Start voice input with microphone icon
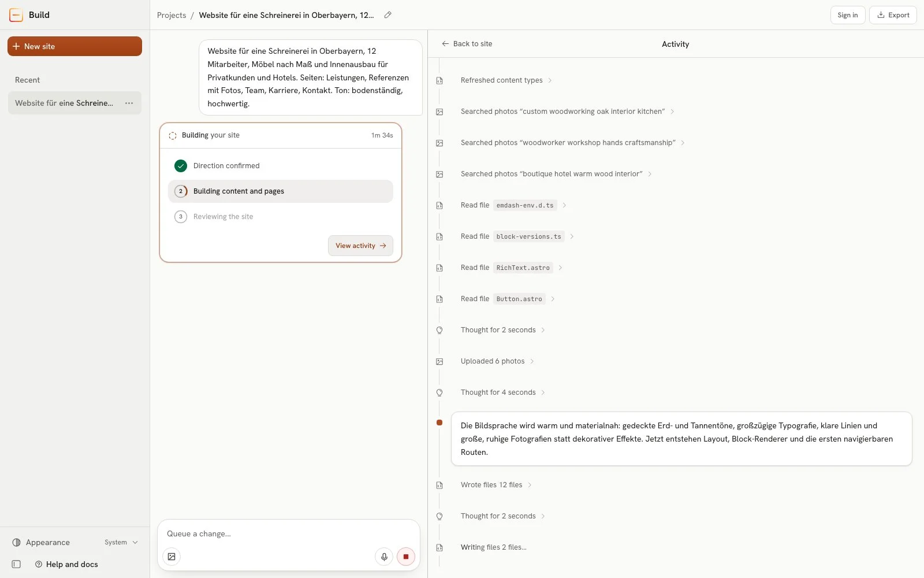Image resolution: width=924 pixels, height=578 pixels. (384, 557)
